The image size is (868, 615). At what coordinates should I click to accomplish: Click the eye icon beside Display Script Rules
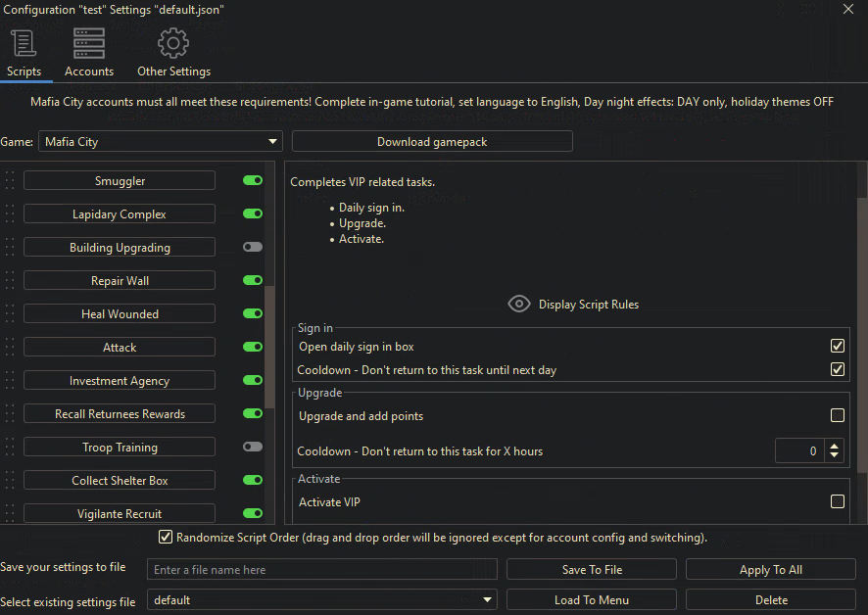coord(519,305)
